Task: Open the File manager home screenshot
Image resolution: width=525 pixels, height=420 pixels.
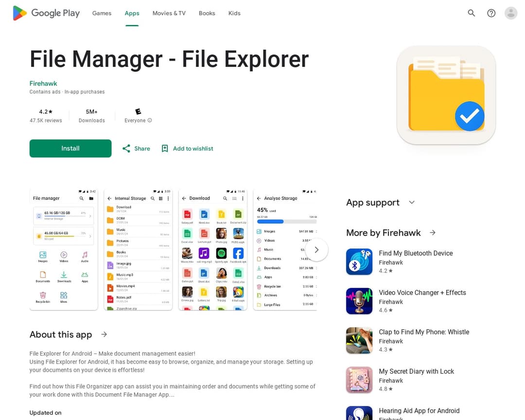Action: (x=64, y=250)
